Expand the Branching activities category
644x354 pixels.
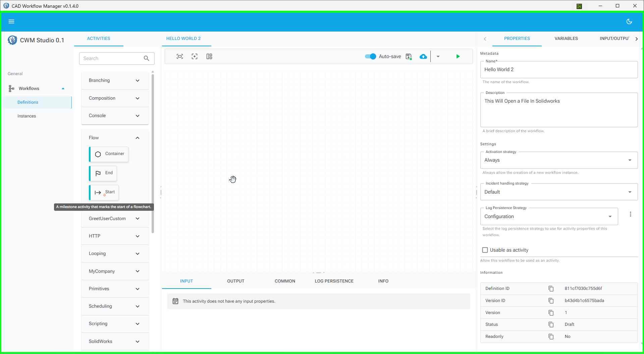114,81
